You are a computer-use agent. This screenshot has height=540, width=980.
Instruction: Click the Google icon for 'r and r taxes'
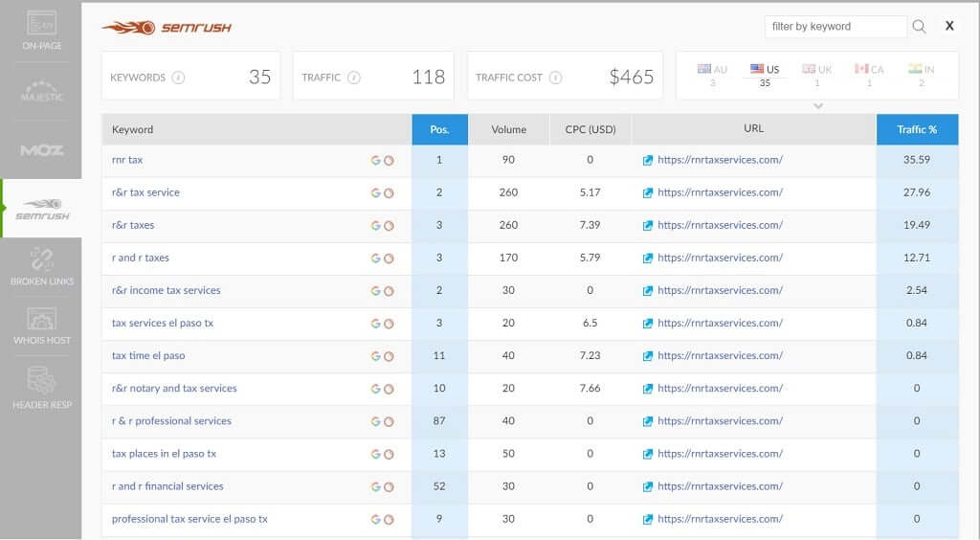(x=375, y=259)
